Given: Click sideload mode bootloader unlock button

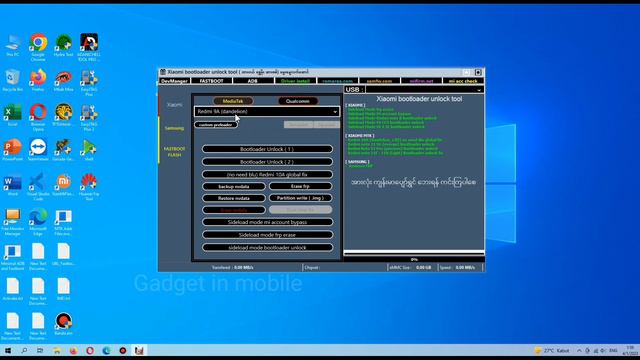Looking at the screenshot, I should (267, 247).
